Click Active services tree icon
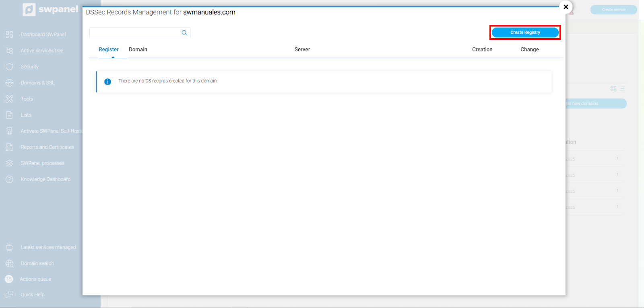The image size is (644, 308). point(10,51)
